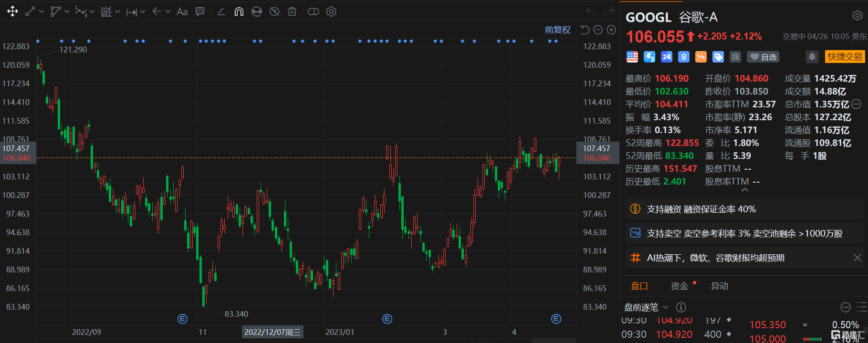Open the wave tool dropdown arrow

[92, 11]
